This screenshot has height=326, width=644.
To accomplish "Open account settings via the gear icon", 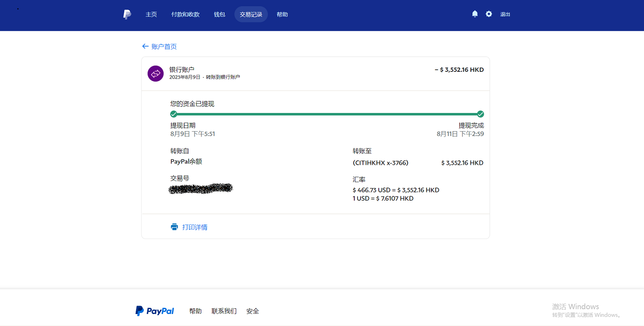I will (489, 14).
